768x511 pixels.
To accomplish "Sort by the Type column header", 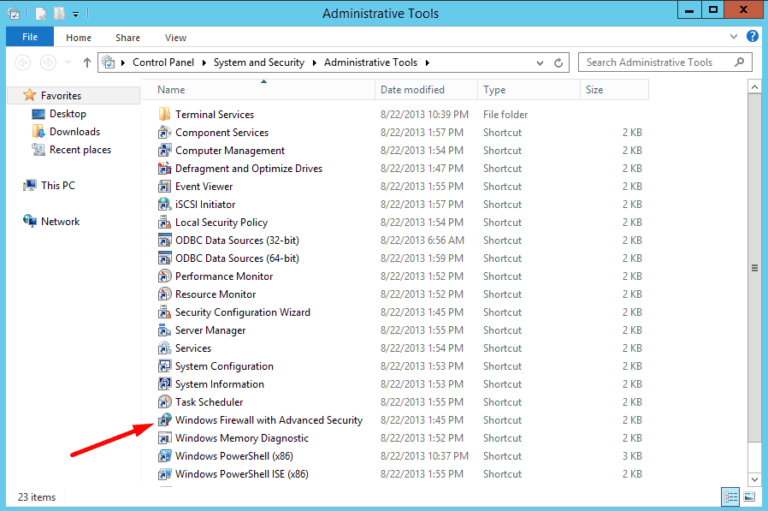I will pyautogui.click(x=529, y=90).
